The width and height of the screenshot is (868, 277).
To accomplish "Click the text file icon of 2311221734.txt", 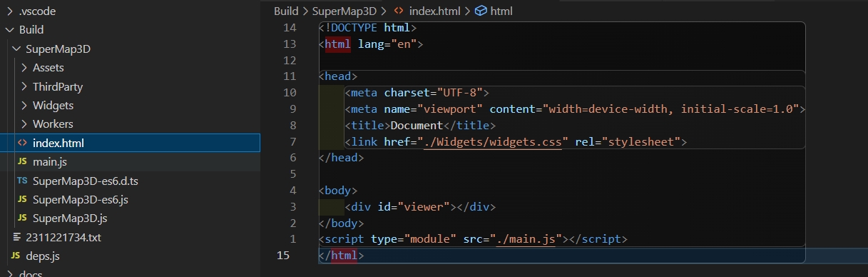I will (17, 237).
